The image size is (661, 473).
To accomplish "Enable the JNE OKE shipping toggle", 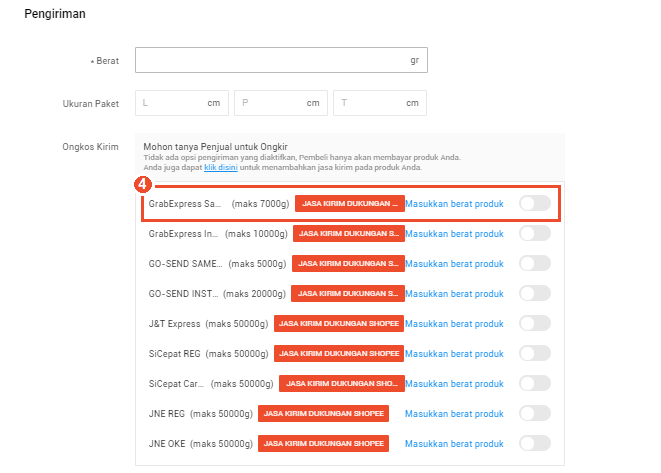I will 534,444.
